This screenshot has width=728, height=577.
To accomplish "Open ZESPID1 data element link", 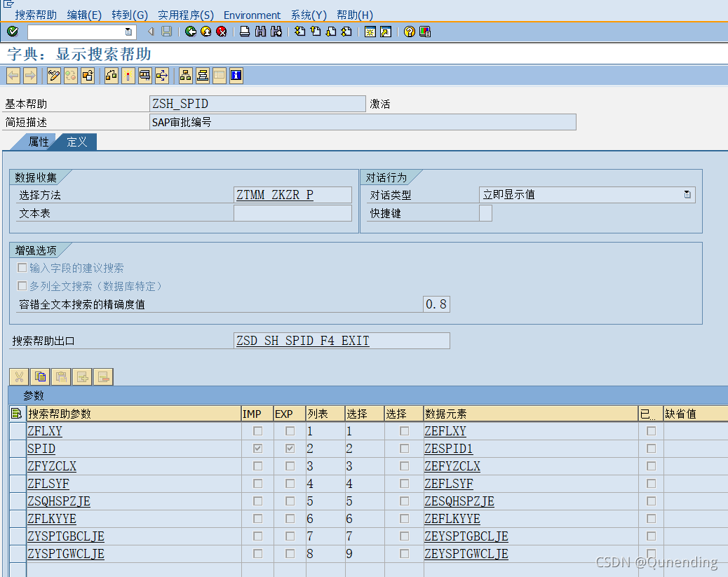I will [448, 449].
